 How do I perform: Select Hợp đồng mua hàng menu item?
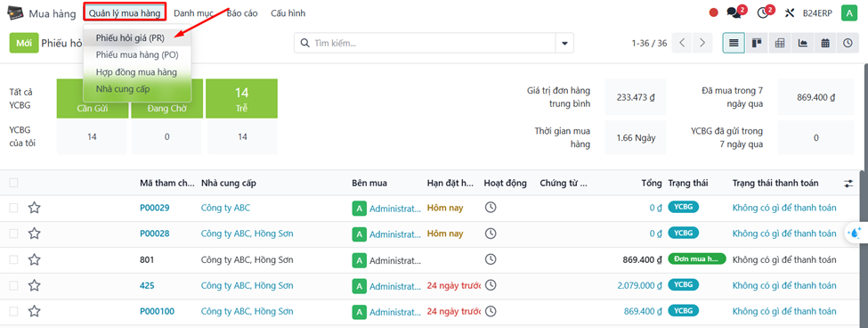(x=137, y=71)
